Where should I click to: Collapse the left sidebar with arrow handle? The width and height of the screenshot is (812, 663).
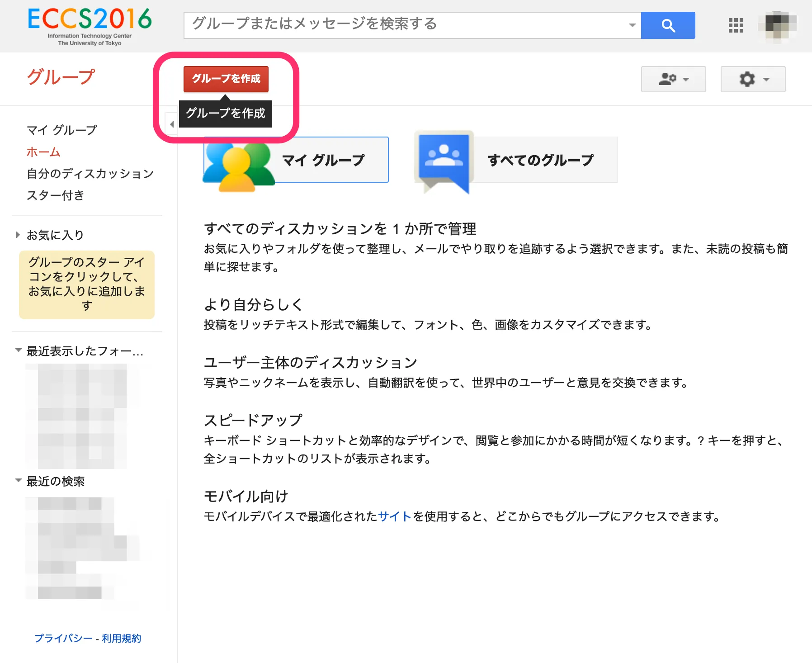[x=172, y=124]
